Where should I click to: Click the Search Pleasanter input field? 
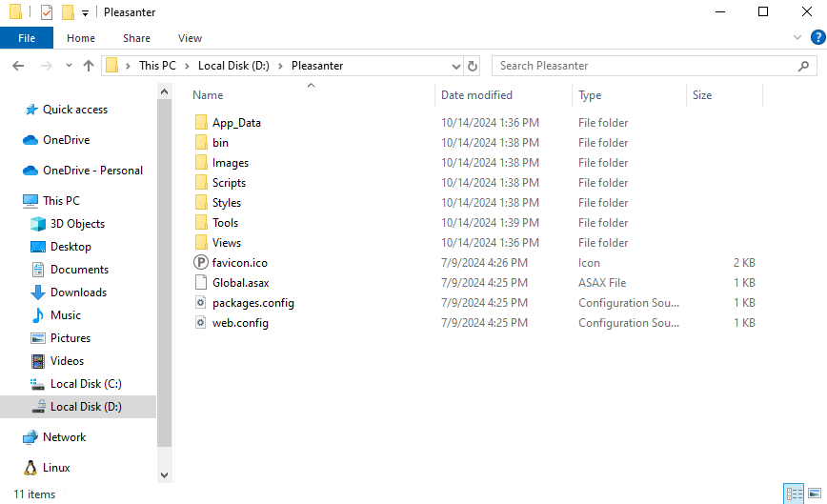pos(643,66)
